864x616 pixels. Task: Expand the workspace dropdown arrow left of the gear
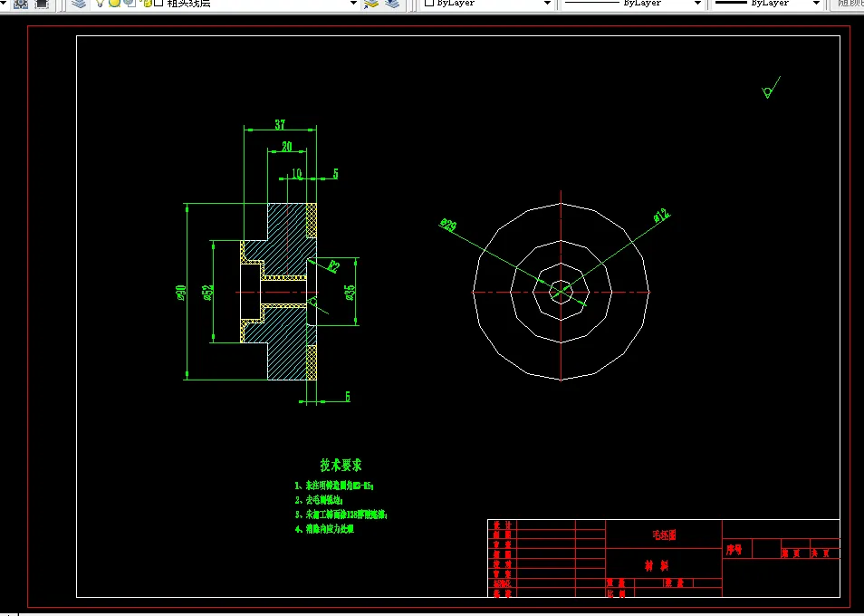pos(3,4)
